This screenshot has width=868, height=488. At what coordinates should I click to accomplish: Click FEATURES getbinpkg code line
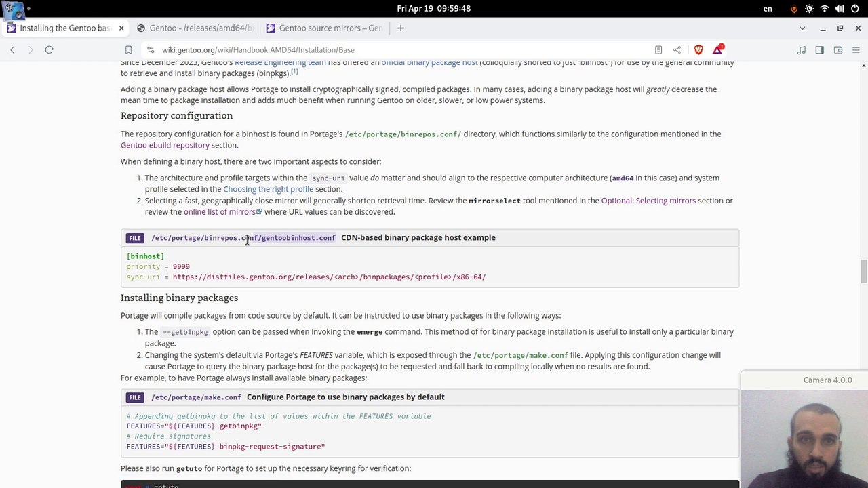(194, 426)
